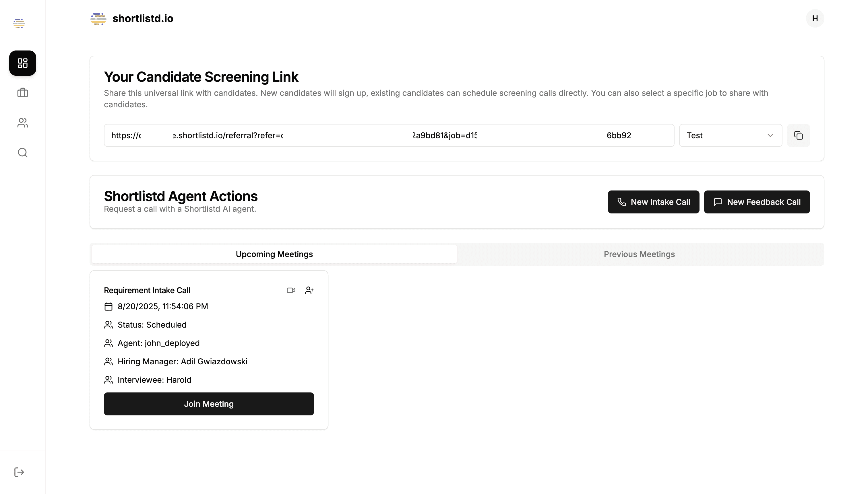Open search via the magnifier icon
The image size is (868, 494).
coord(22,152)
